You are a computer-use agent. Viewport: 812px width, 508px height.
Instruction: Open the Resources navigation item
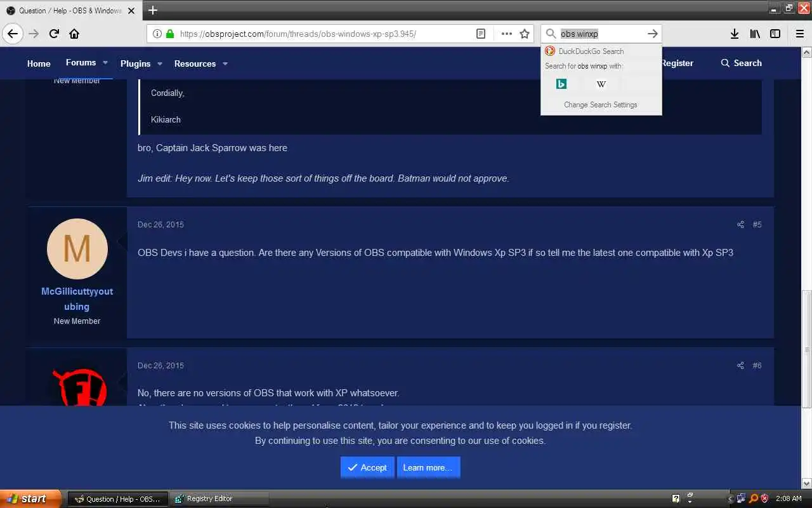195,63
